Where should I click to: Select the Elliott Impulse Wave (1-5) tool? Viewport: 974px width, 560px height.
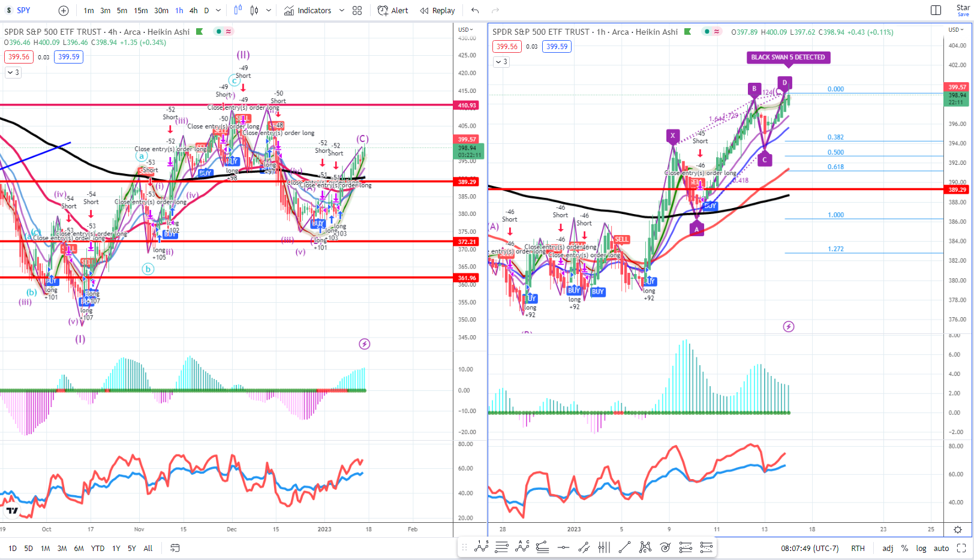pos(482,547)
